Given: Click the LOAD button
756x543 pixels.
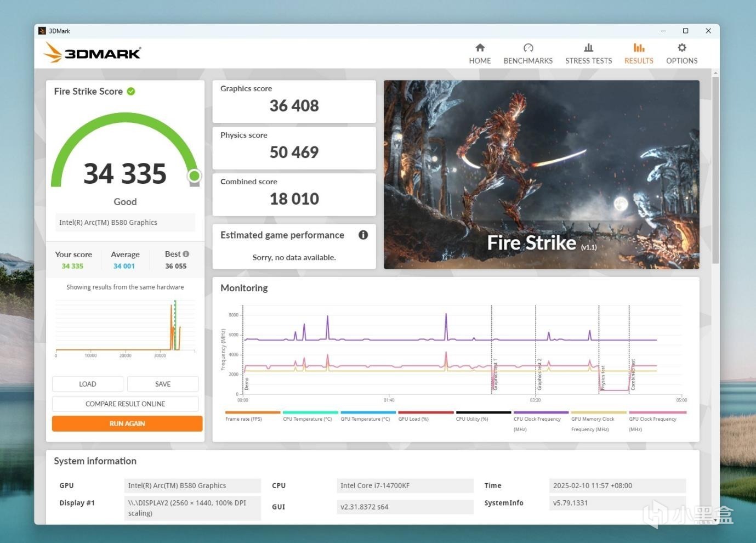Looking at the screenshot, I should [x=88, y=384].
